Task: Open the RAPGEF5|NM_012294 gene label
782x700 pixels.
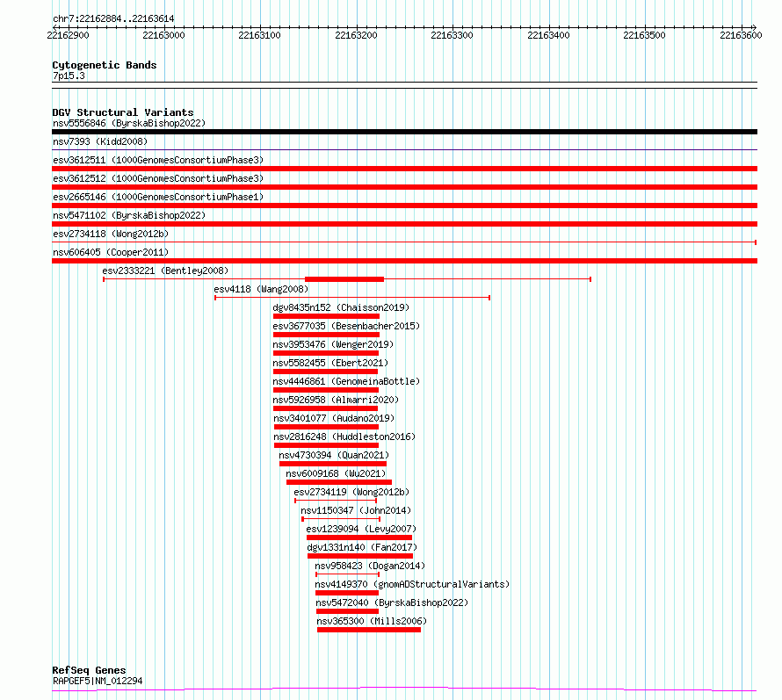Action: (x=98, y=681)
